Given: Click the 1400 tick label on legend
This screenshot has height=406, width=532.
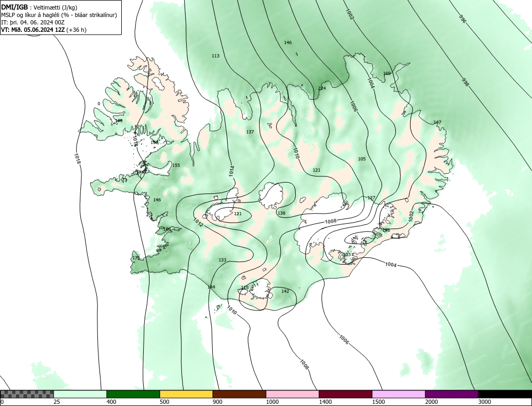Looking at the screenshot, I should point(325,402).
